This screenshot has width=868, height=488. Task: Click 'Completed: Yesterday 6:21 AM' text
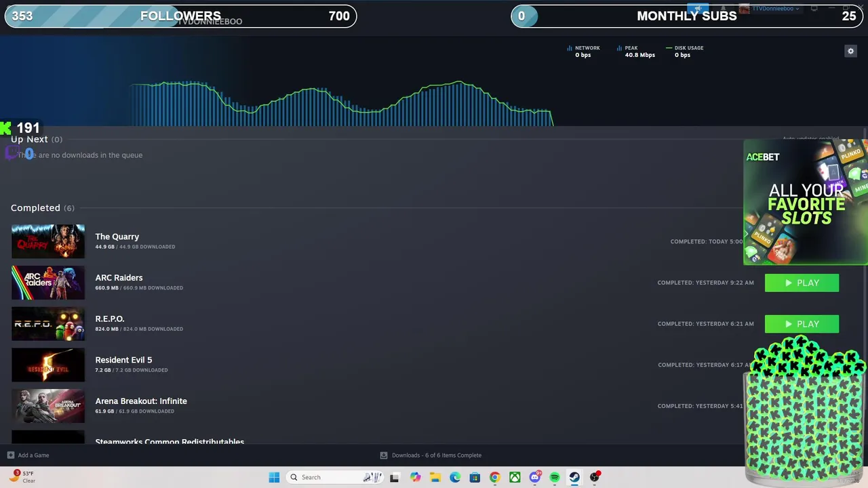coord(705,324)
